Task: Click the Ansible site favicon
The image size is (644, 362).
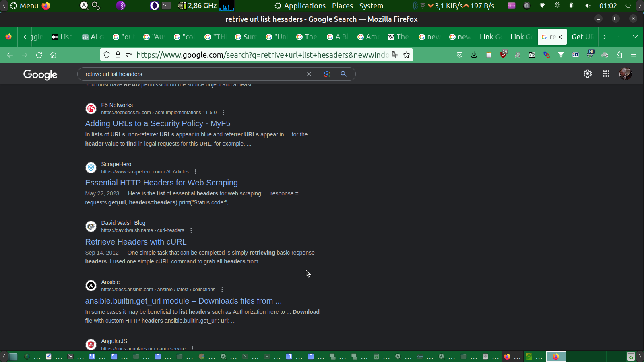Action: [91, 286]
